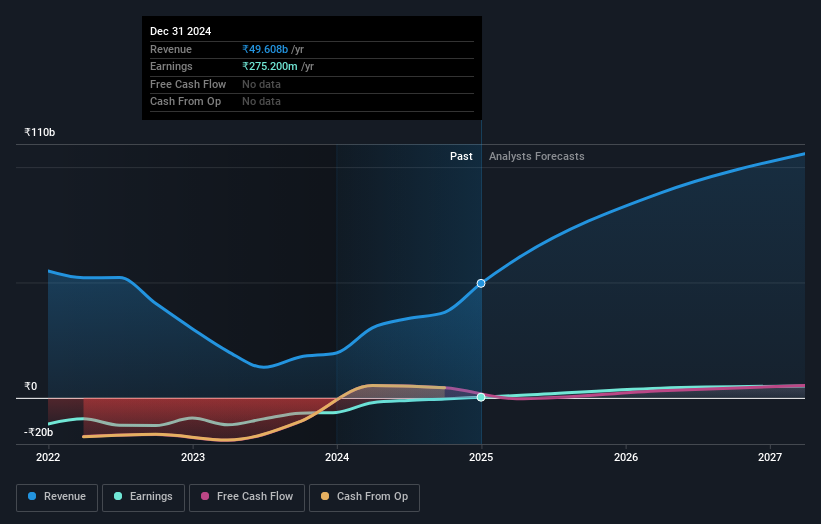This screenshot has height=524, width=821.
Task: Click the ₹275.200m earnings value
Action: (x=270, y=66)
